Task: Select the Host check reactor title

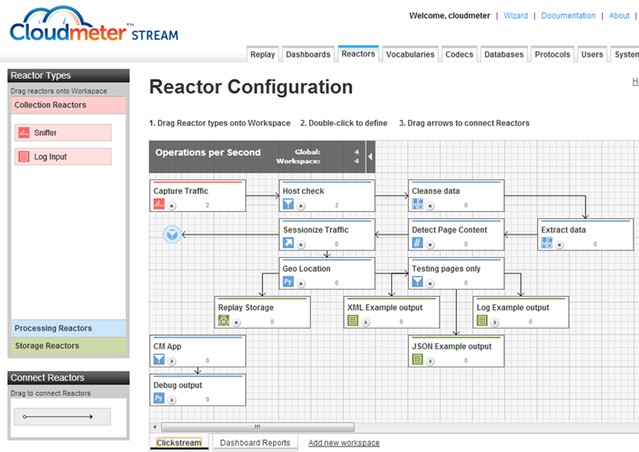Action: point(303,191)
